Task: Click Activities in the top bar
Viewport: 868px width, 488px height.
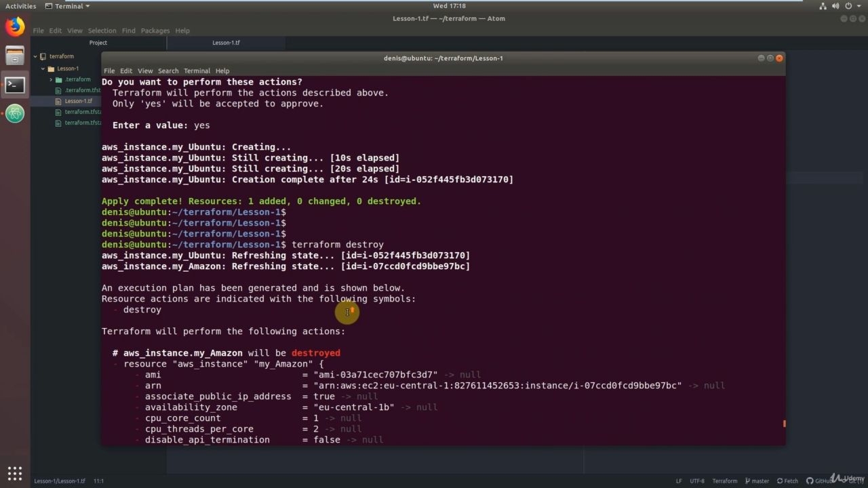Action: click(20, 6)
